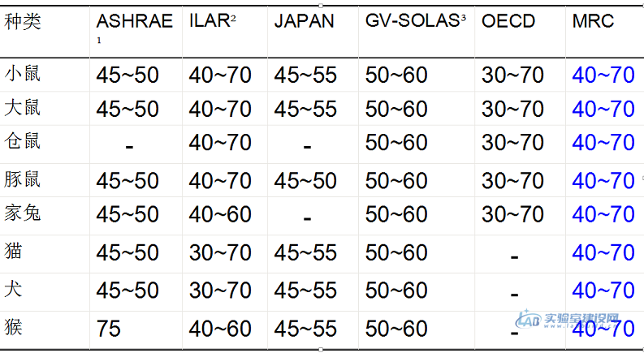Click blue MRC 40~70 in 小鼠 row
Image resolution: width=644 pixels, height=353 pixels.
click(603, 75)
